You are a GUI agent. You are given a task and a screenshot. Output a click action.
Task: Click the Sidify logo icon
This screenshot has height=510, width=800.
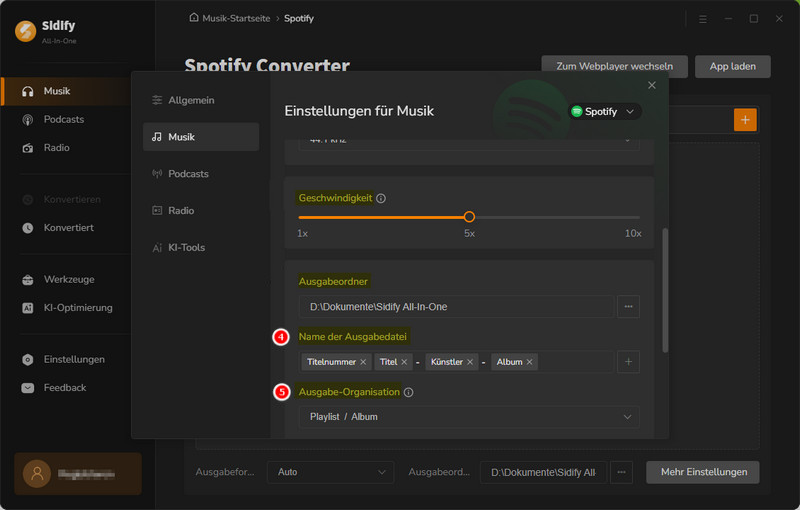coord(26,31)
